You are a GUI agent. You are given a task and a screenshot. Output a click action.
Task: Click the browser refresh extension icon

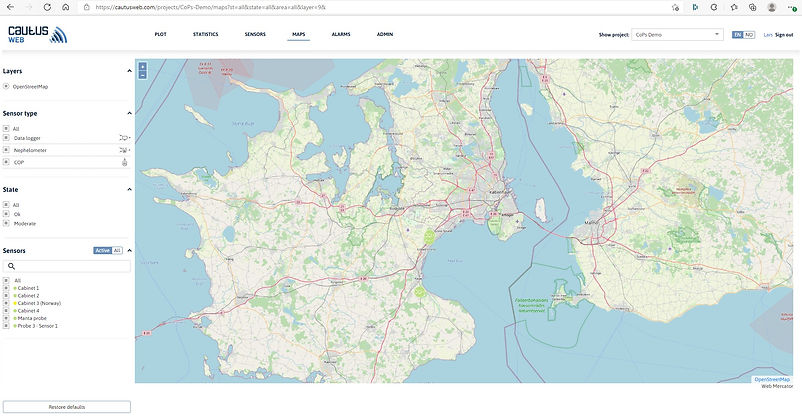(x=714, y=7)
